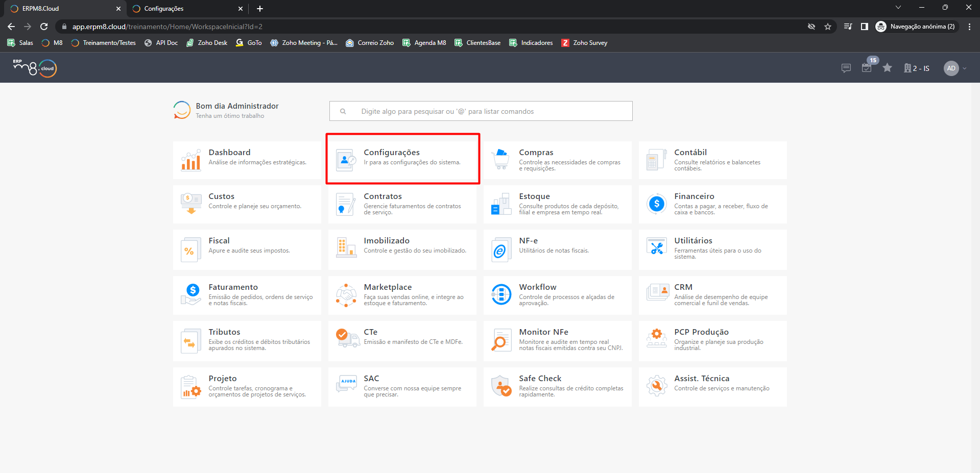
Task: Open the Dashboard module icon
Action: point(190,160)
